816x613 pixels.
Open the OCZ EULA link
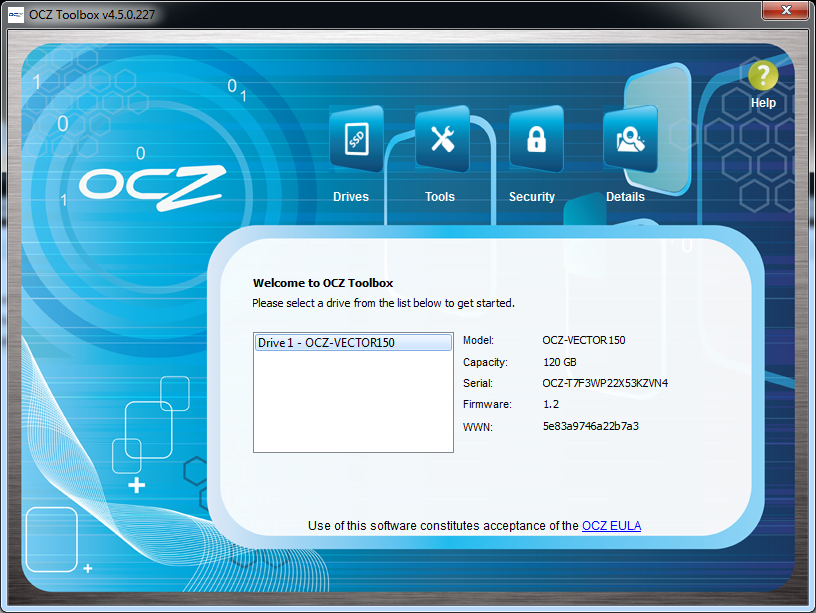point(611,526)
